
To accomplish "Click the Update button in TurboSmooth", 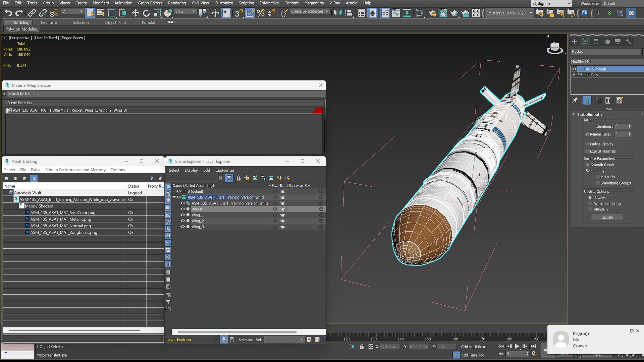I will click(x=607, y=217).
